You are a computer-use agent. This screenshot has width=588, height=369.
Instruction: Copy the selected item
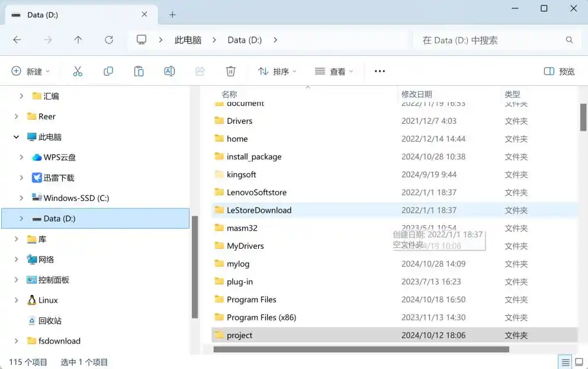point(108,71)
